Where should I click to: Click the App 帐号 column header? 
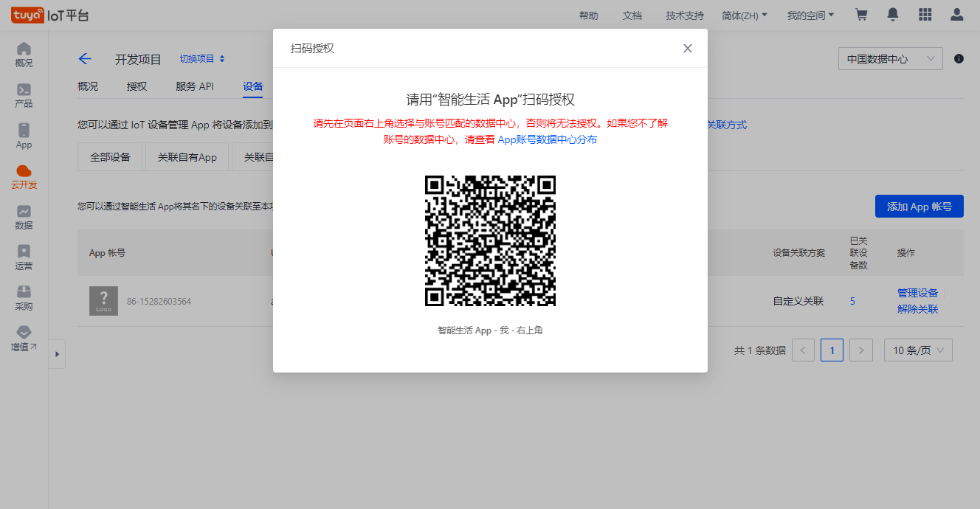click(107, 252)
